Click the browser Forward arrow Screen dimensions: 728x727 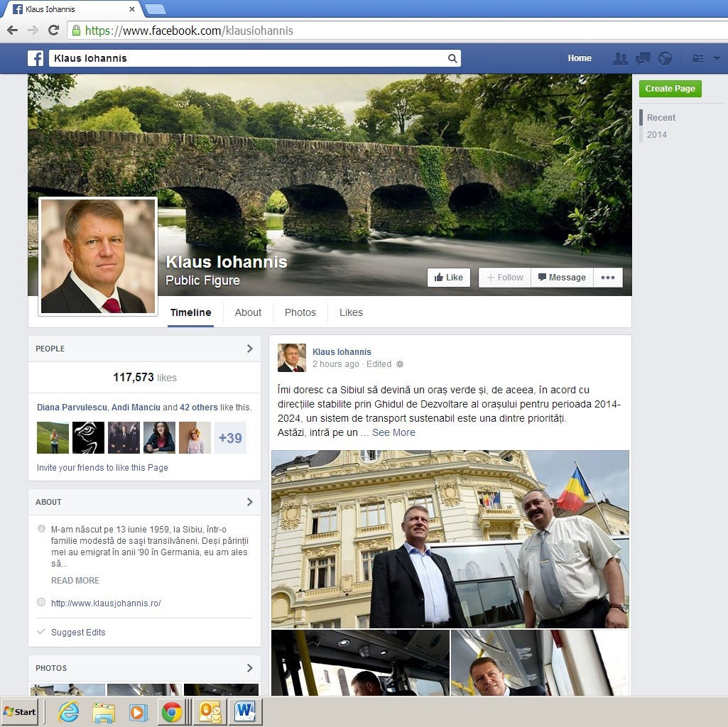pyautogui.click(x=33, y=31)
